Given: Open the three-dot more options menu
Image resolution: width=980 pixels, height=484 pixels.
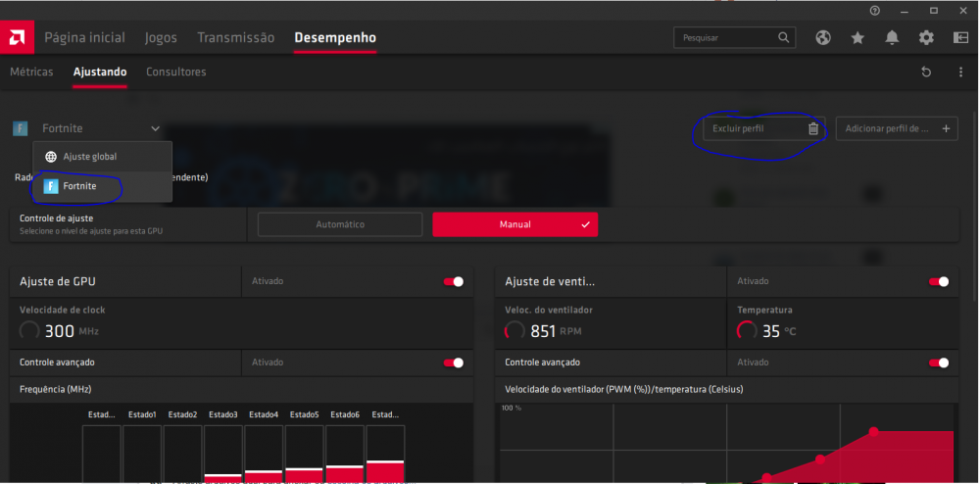Looking at the screenshot, I should [x=959, y=73].
